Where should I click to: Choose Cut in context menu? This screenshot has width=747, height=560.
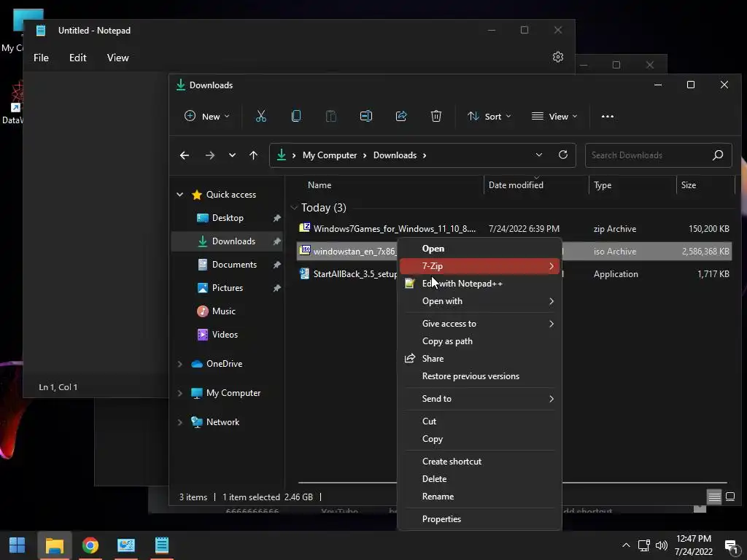point(480,421)
